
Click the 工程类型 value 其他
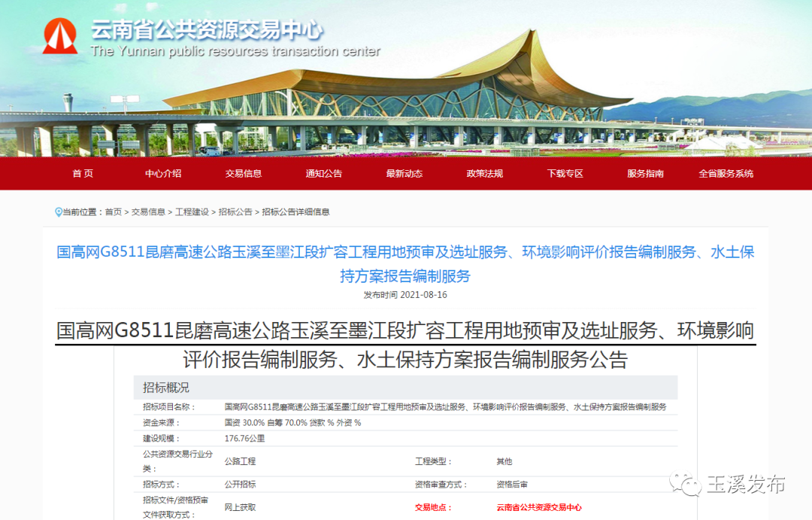coord(504,461)
